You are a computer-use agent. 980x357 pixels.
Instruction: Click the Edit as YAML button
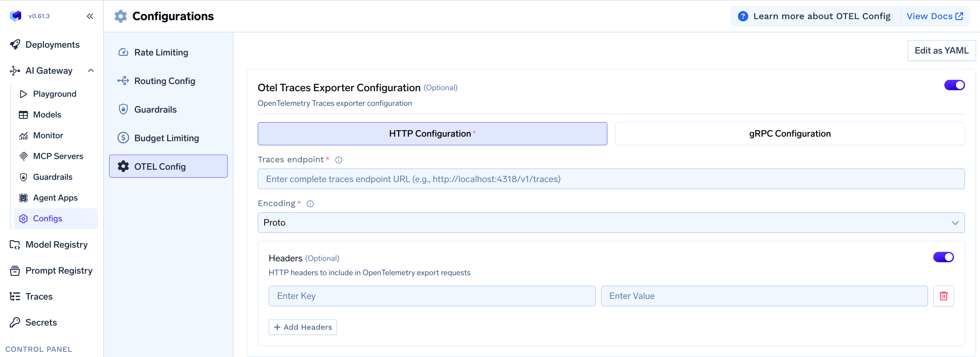[x=941, y=50]
